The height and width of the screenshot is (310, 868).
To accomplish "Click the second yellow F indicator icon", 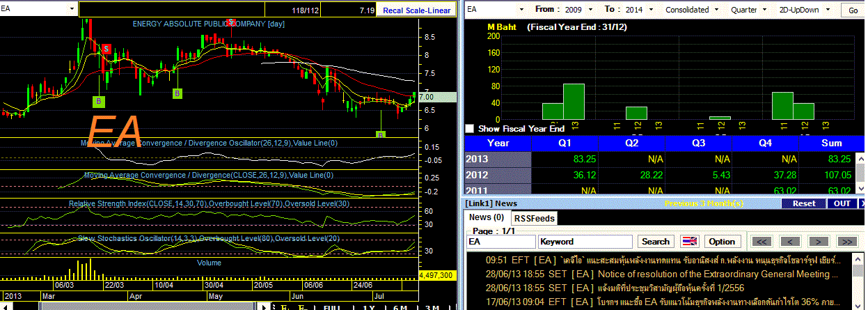I will tap(302, 307).
